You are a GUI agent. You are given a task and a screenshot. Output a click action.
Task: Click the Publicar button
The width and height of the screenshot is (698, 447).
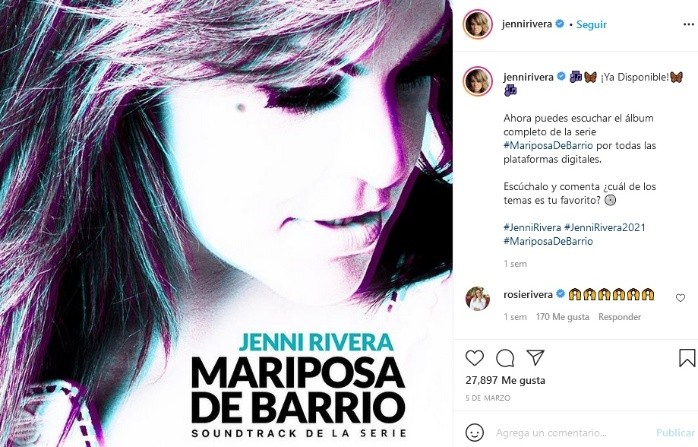[x=675, y=433]
